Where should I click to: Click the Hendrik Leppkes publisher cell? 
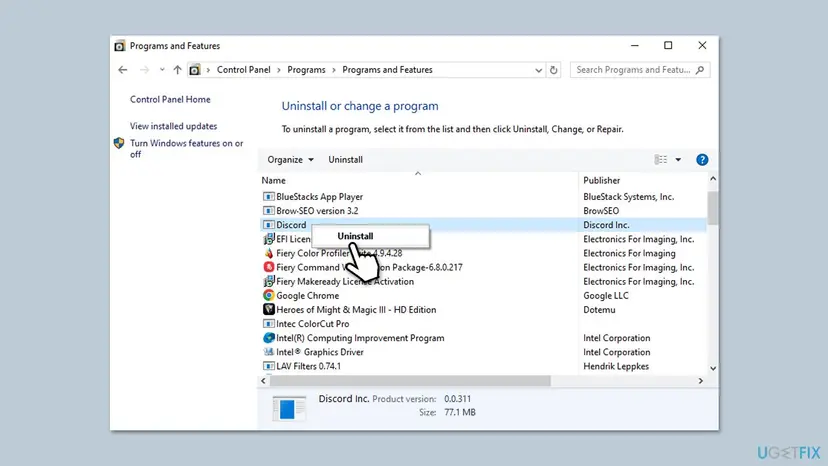616,366
